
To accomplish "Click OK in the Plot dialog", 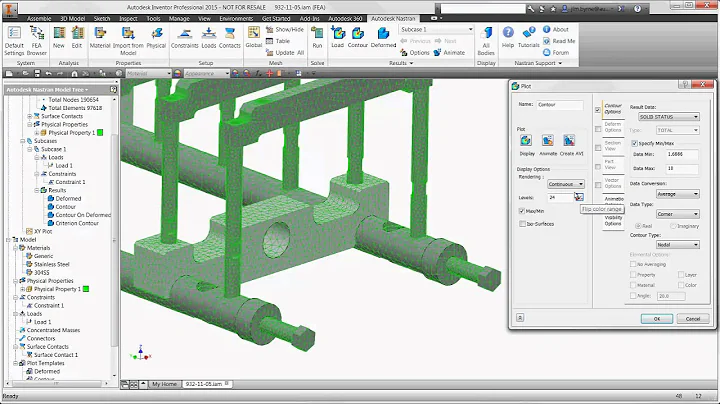I will (x=657, y=319).
